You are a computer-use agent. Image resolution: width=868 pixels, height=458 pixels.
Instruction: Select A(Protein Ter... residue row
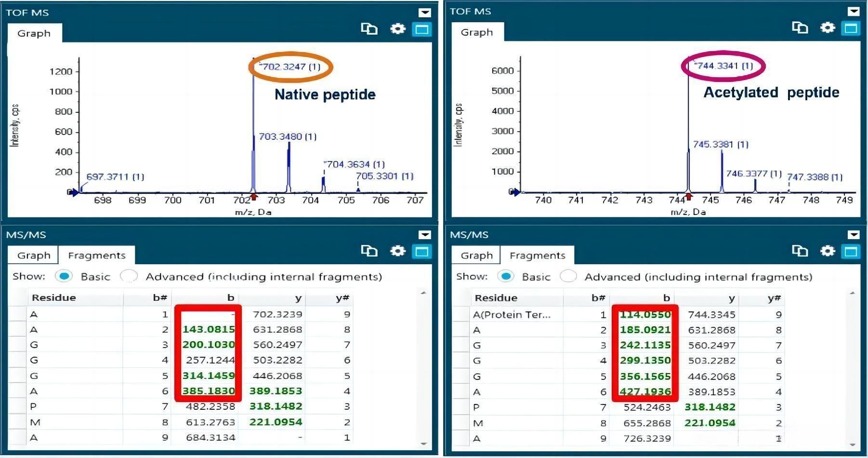click(x=512, y=315)
